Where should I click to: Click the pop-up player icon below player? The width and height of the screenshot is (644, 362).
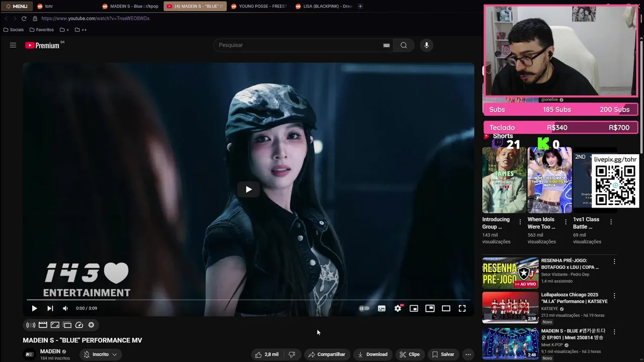67,325
